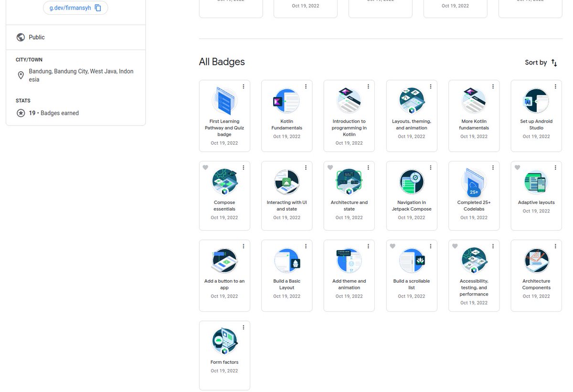The height and width of the screenshot is (392, 573).
Task: Open more options on Form factors badge
Action: coord(244,328)
